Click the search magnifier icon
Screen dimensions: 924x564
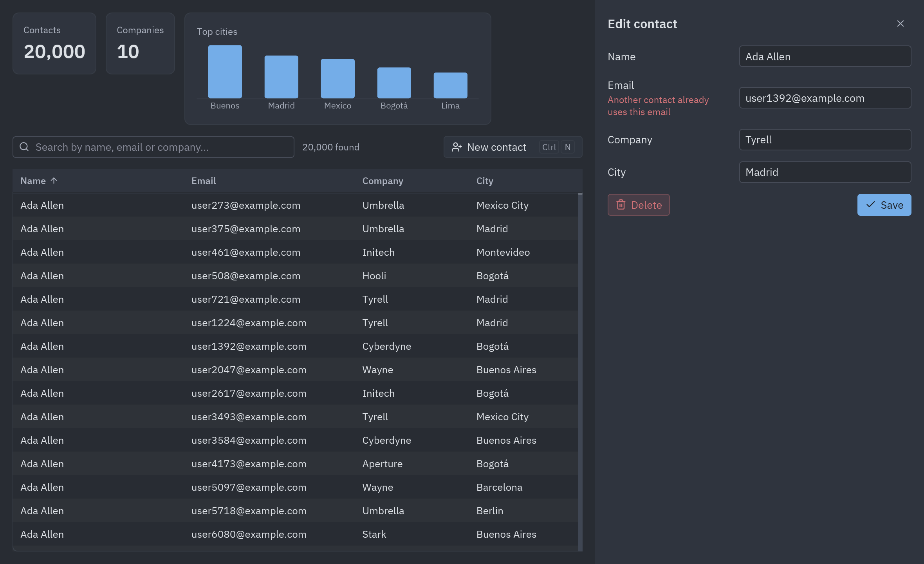click(24, 147)
